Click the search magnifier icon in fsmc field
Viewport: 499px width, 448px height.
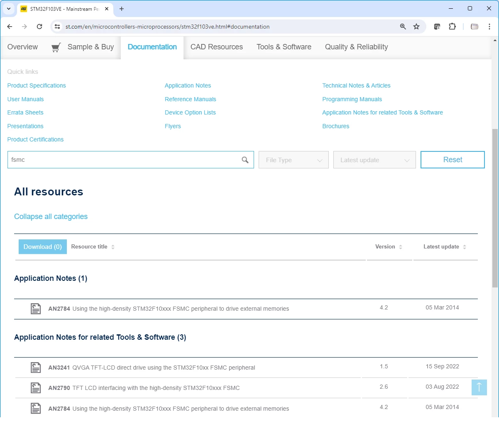click(x=245, y=160)
